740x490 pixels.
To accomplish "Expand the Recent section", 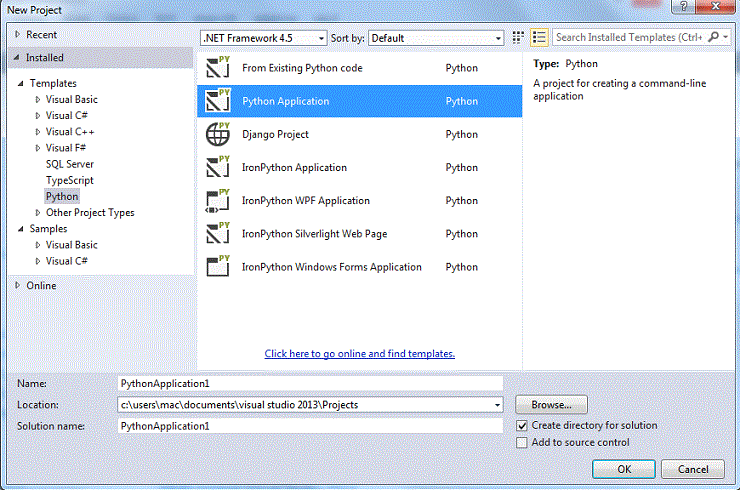I will [x=17, y=34].
